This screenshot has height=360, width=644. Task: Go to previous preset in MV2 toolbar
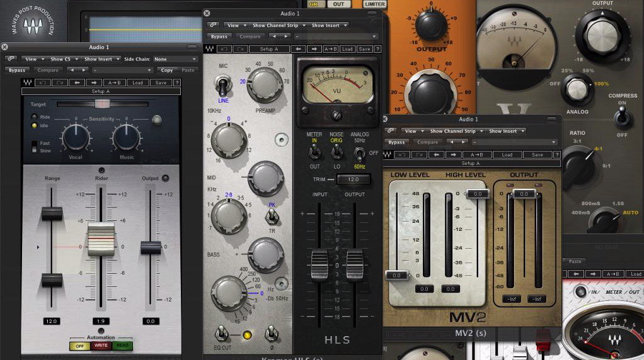[436, 155]
